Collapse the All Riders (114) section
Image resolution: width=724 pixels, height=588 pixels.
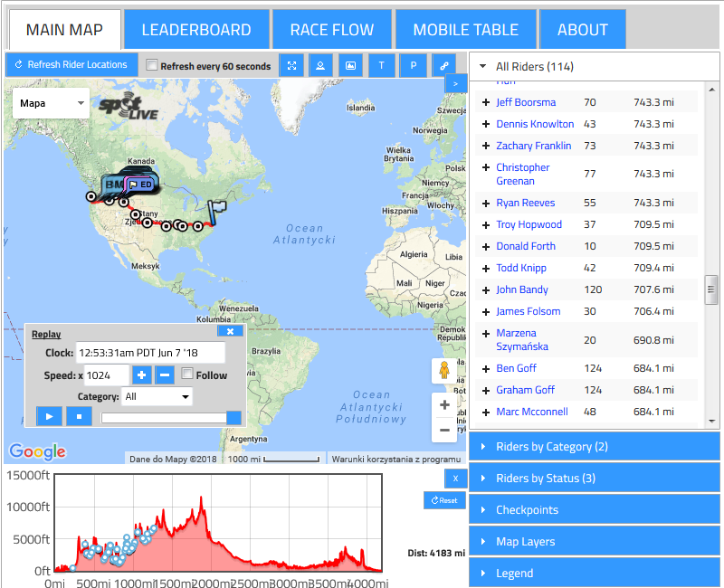coord(595,66)
